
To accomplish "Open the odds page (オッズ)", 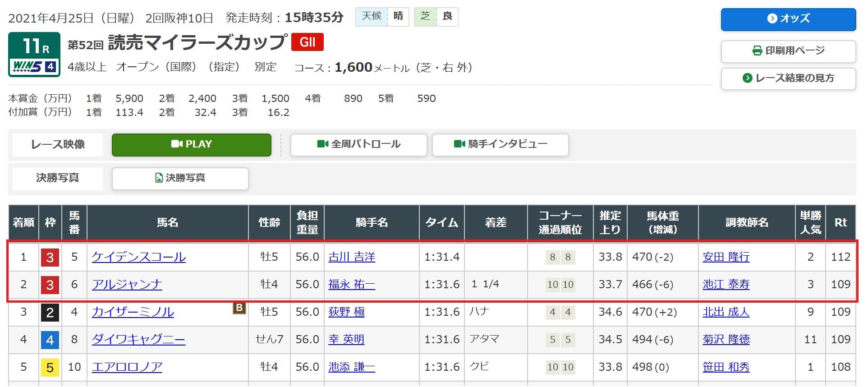I will tap(788, 19).
